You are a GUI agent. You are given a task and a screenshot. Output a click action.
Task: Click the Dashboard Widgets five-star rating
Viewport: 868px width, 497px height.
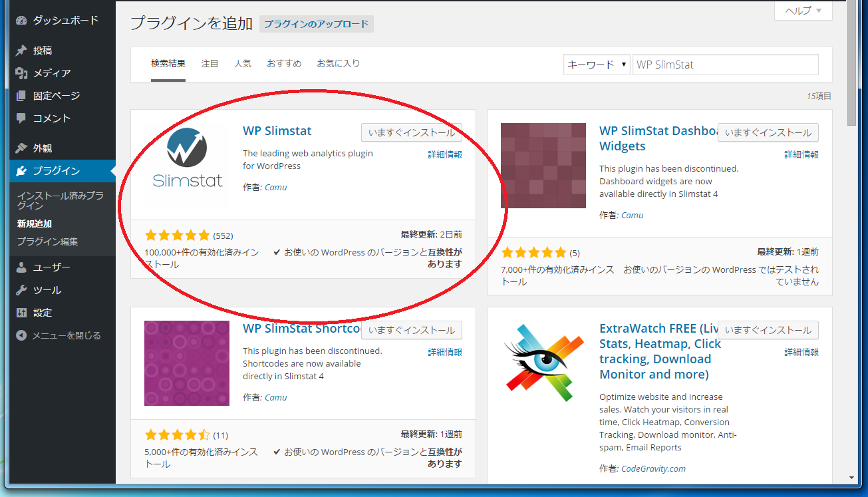coord(533,252)
